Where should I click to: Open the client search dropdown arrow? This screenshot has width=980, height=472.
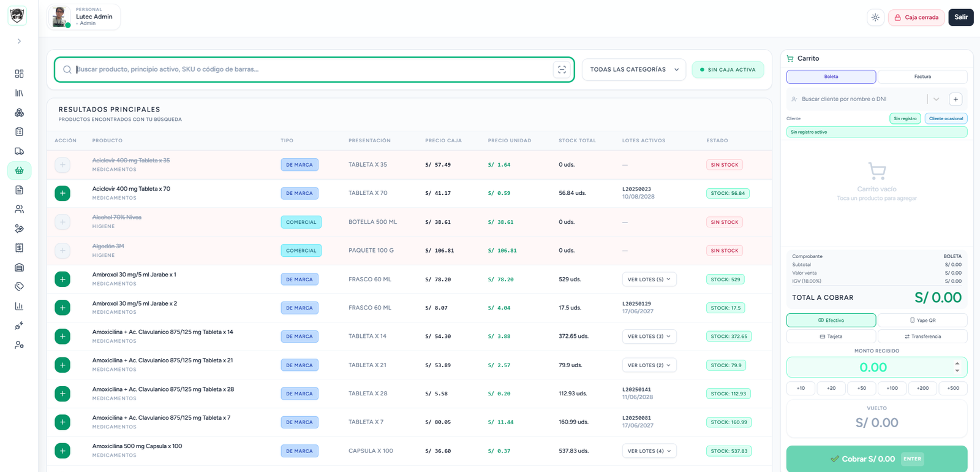coord(936,99)
